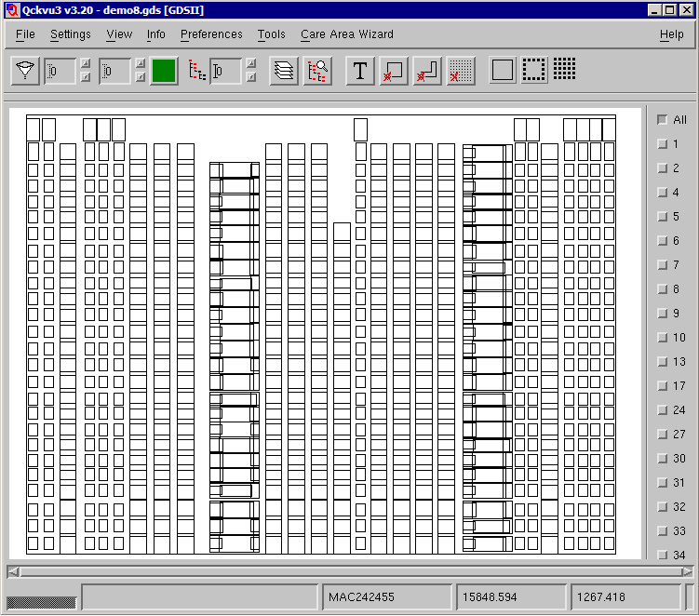
Task: Toggle layer 1 checkbox
Action: click(x=662, y=143)
